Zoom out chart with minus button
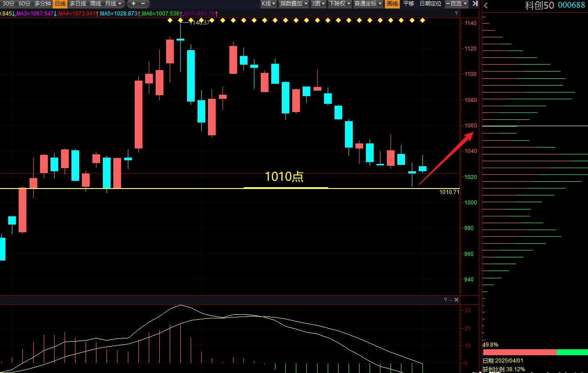The image size is (588, 373). click(143, 4)
